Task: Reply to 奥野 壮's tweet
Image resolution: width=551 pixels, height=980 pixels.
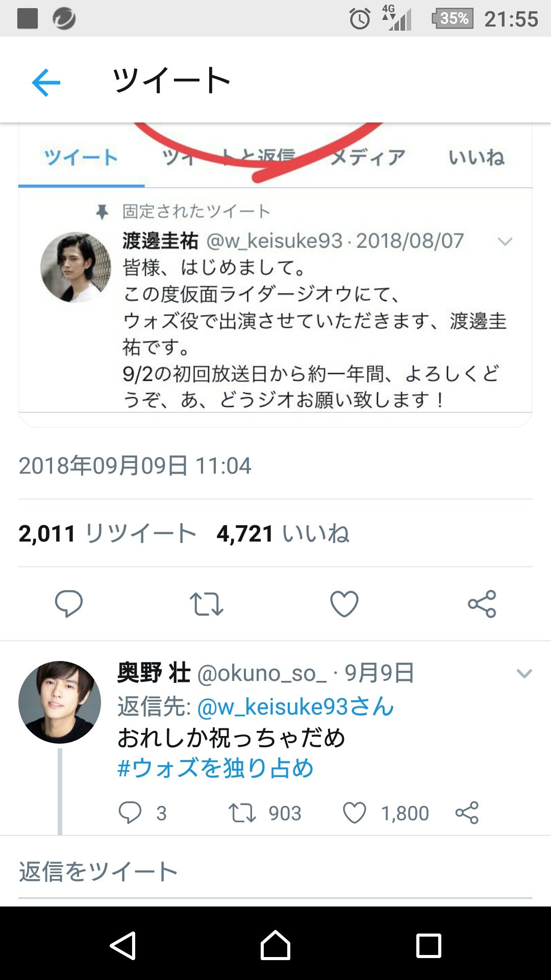Action: pyautogui.click(x=130, y=813)
